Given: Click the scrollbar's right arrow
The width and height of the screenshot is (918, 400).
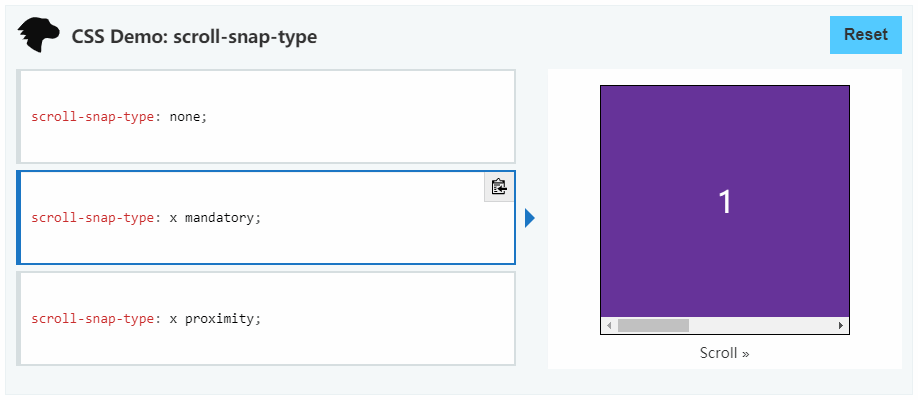Looking at the screenshot, I should [841, 326].
